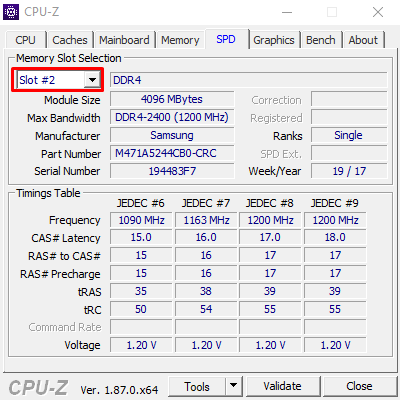Open the Mainboard tab
This screenshot has width=400, height=400.
click(x=124, y=40)
